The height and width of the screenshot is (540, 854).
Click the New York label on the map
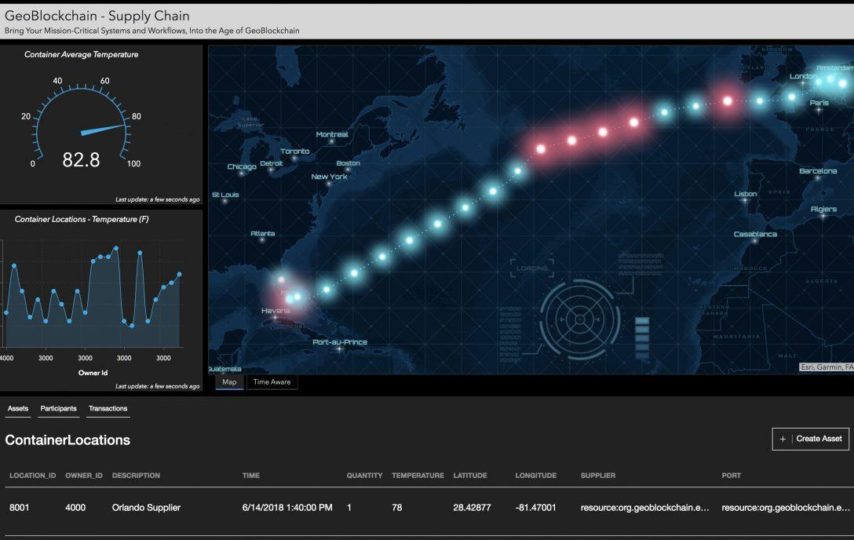click(329, 177)
